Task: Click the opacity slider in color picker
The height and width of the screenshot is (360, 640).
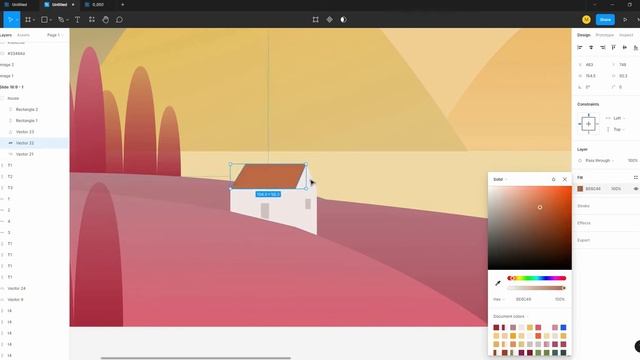Action: pos(537,288)
